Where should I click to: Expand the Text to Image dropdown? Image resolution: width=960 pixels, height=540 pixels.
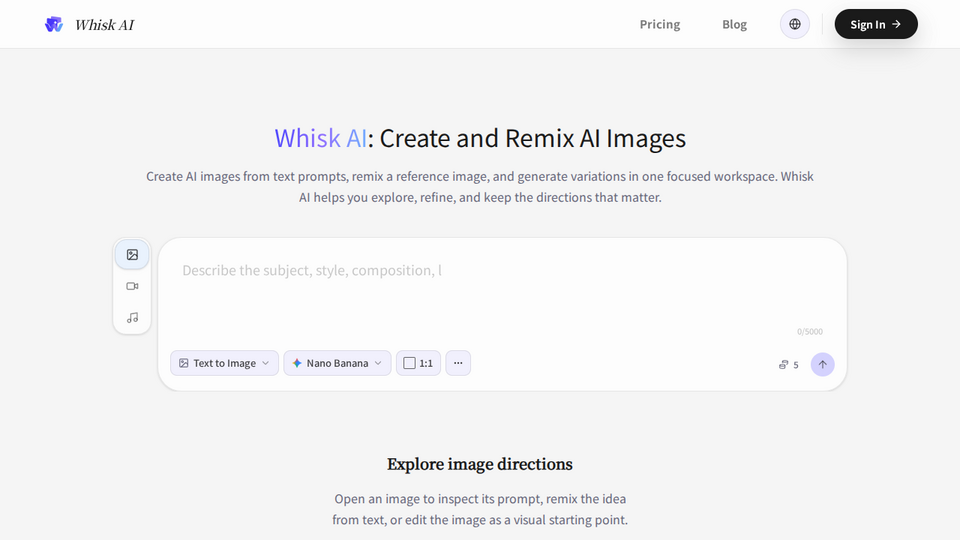(224, 363)
